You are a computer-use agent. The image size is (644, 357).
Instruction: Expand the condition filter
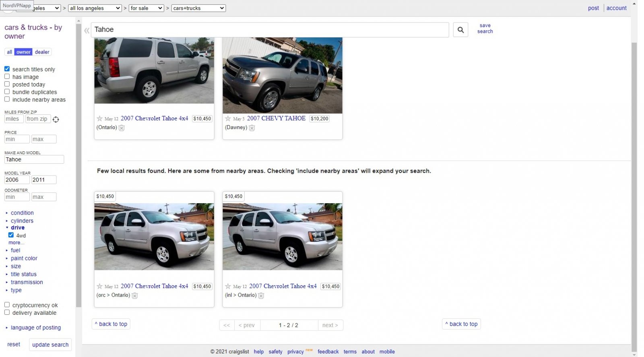pos(22,213)
